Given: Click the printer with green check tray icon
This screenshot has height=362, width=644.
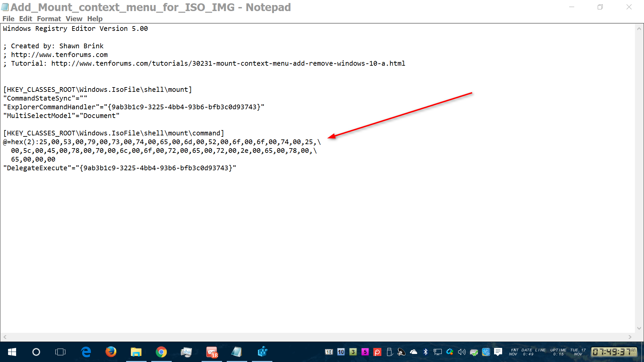Looking at the screenshot, I should click(474, 352).
